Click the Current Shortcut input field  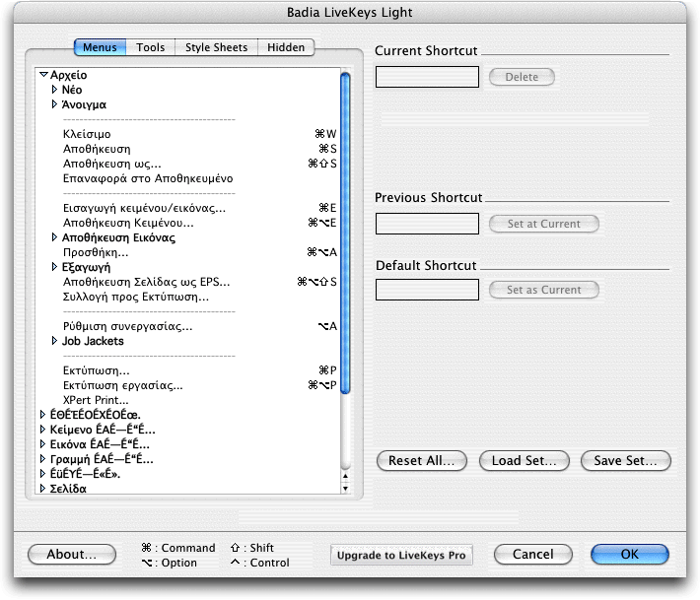tap(427, 77)
